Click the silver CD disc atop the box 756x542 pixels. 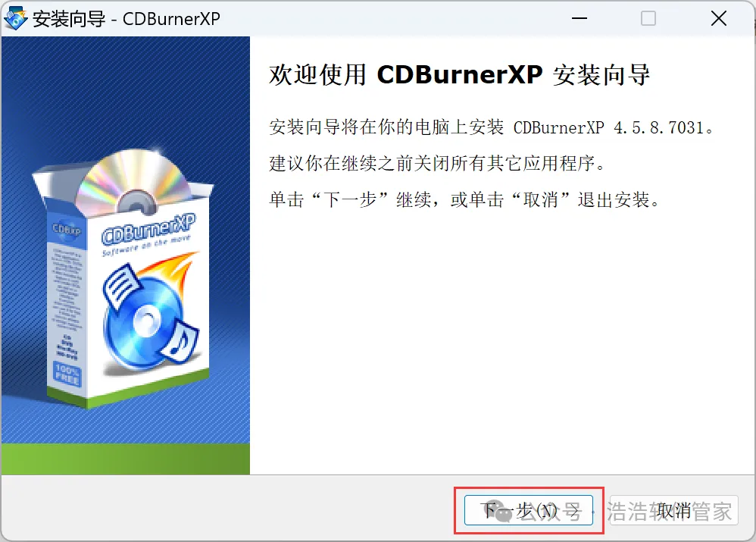(x=133, y=183)
